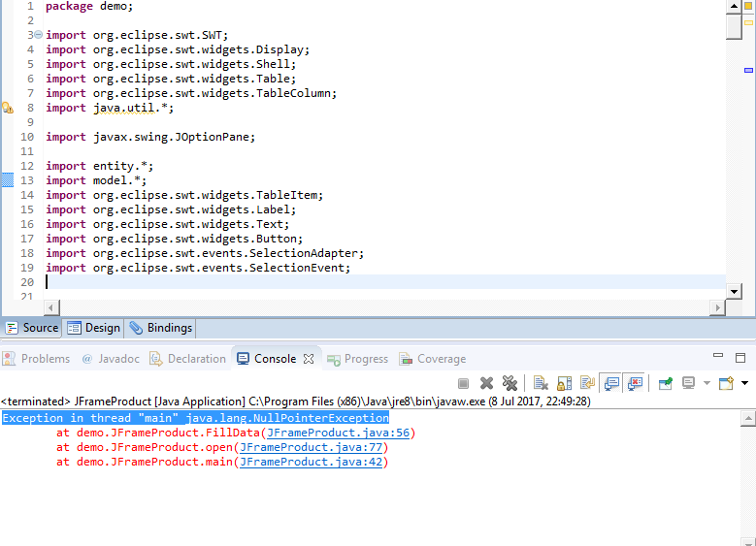756x546 pixels.
Task: Click the console scrollbar up arrow
Action: point(748,418)
